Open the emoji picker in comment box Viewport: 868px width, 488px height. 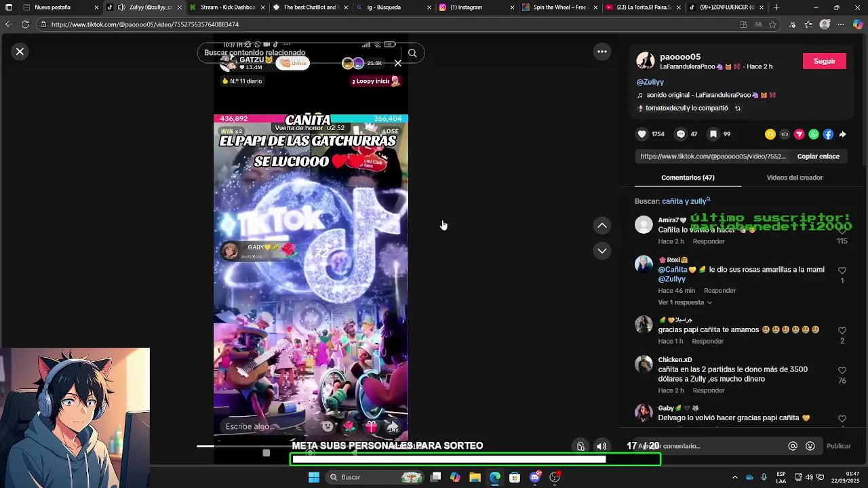click(x=810, y=446)
